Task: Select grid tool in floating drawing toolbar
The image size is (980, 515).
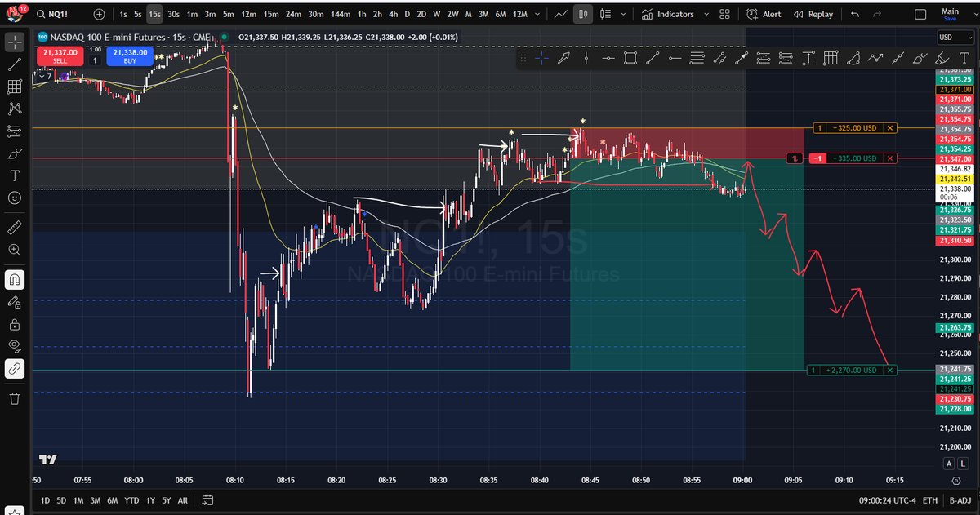Action: tap(831, 58)
